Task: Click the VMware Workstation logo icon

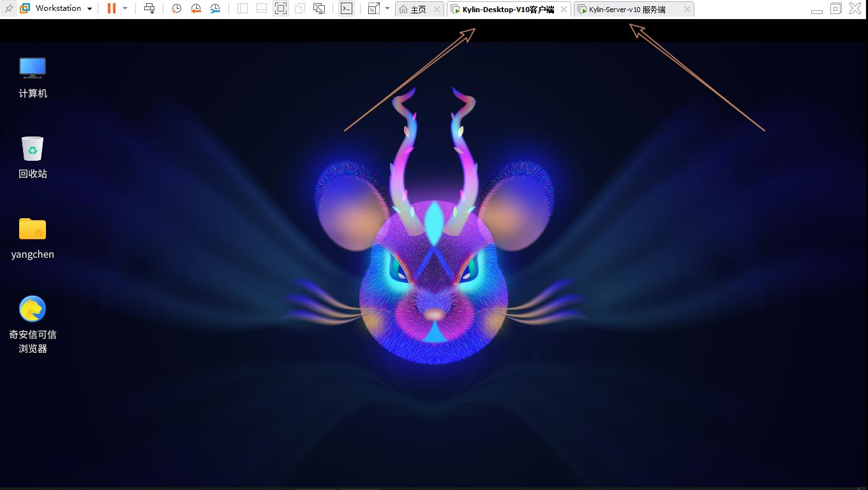Action: coord(25,9)
